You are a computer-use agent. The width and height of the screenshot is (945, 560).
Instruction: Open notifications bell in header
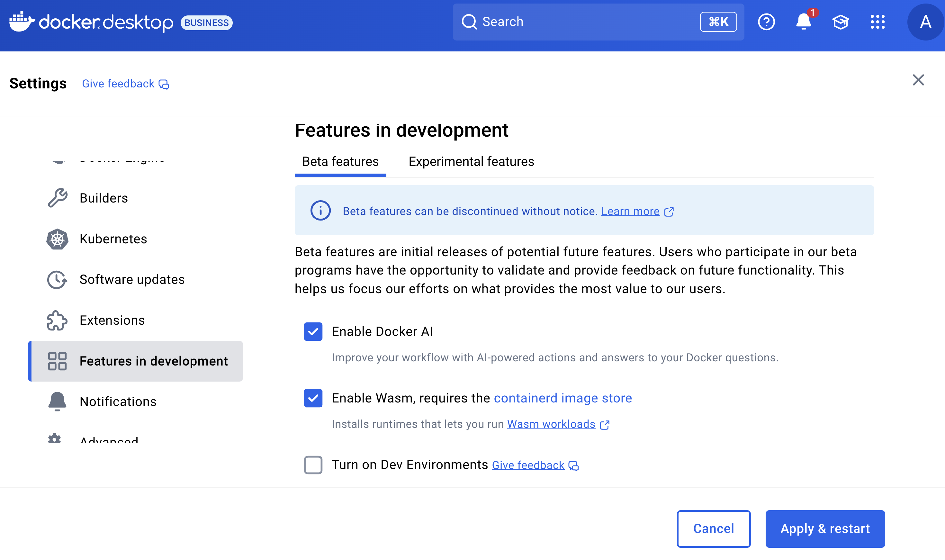click(804, 22)
